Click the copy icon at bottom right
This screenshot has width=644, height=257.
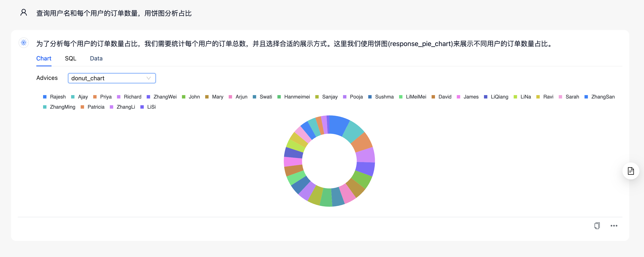(597, 226)
